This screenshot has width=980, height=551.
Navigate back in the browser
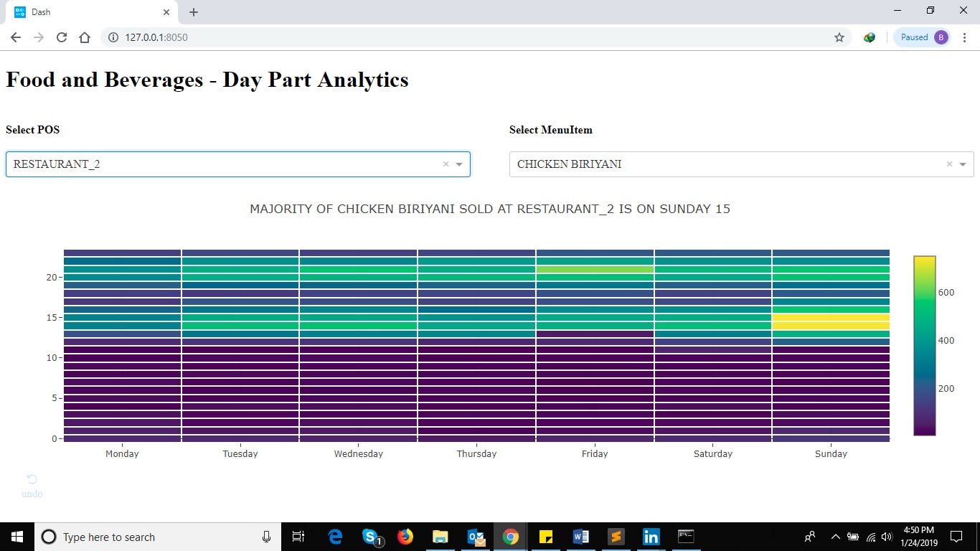pyautogui.click(x=16, y=37)
